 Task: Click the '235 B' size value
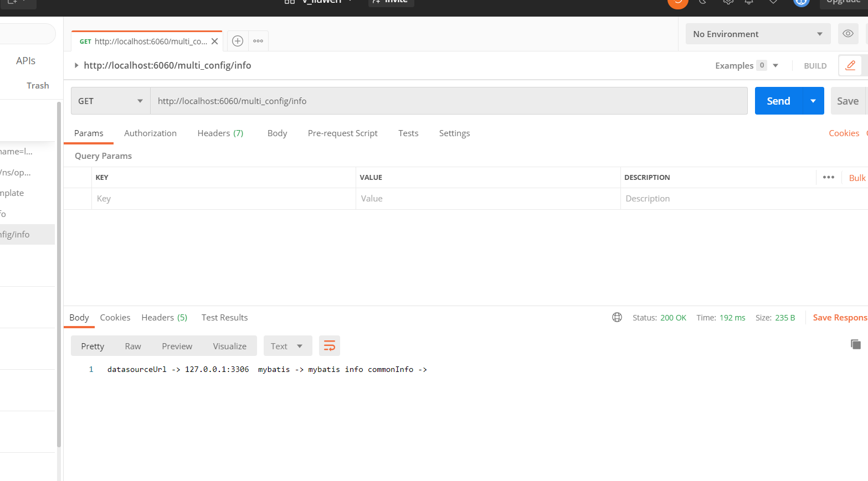pyautogui.click(x=785, y=318)
